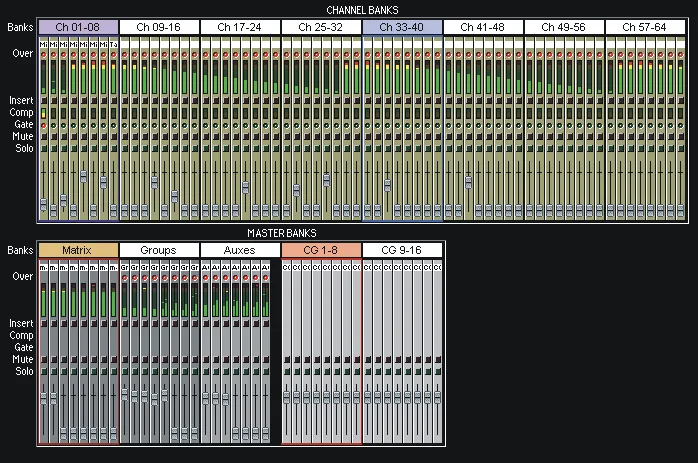698x463 pixels.
Task: Click the Ta channel name label
Action: 114,44
